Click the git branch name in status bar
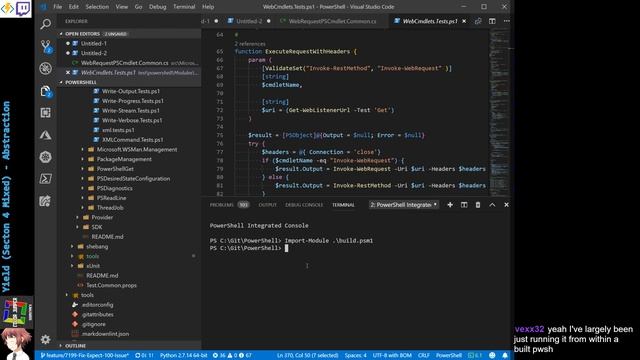 [84, 356]
